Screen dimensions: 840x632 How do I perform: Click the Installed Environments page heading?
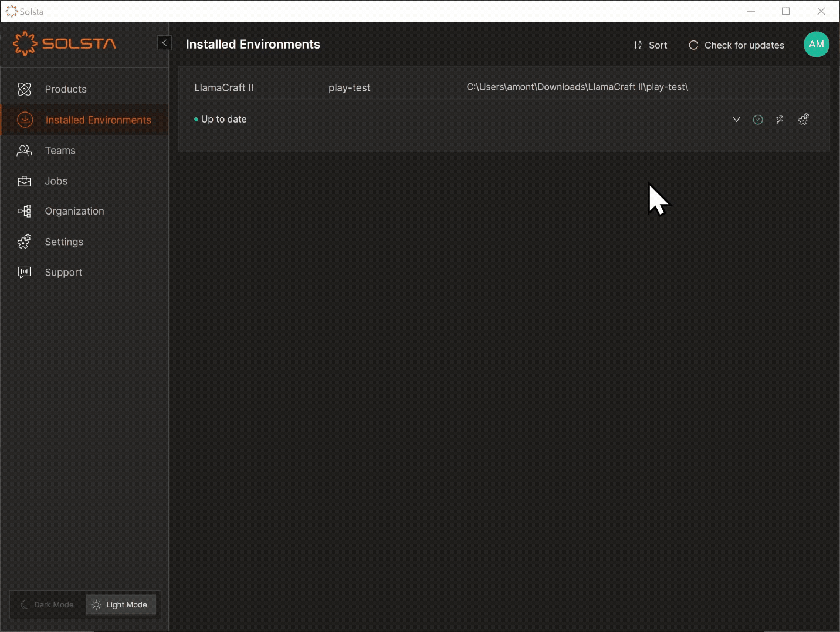(x=253, y=45)
